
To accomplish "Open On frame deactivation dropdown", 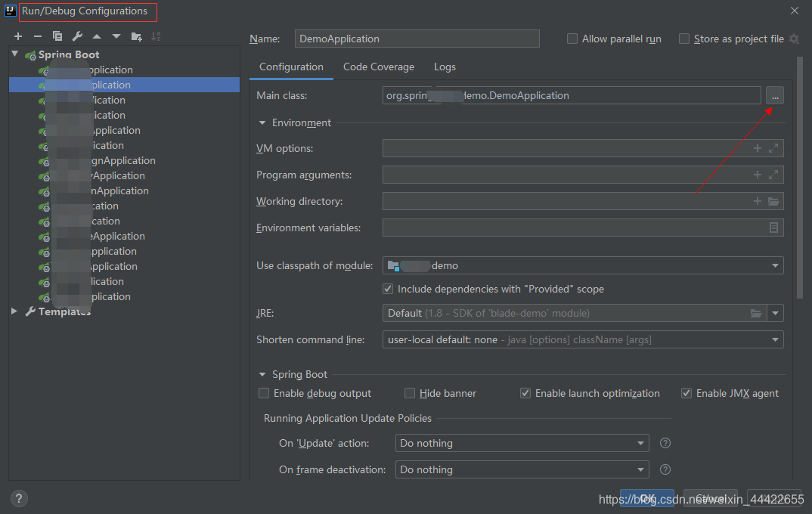I will tap(640, 469).
